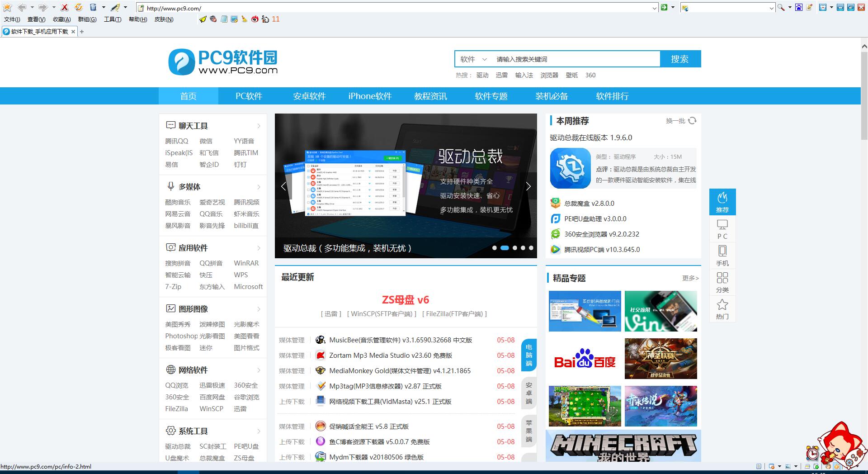Image resolution: width=868 pixels, height=474 pixels.
Task: Click the 换一批 refresh icon
Action: [692, 121]
